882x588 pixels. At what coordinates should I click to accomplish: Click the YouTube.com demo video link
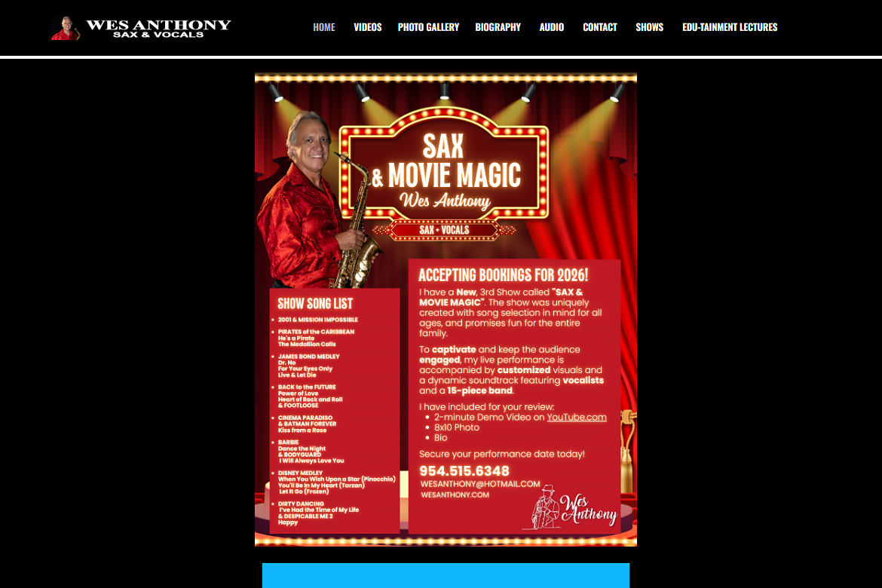(x=577, y=417)
